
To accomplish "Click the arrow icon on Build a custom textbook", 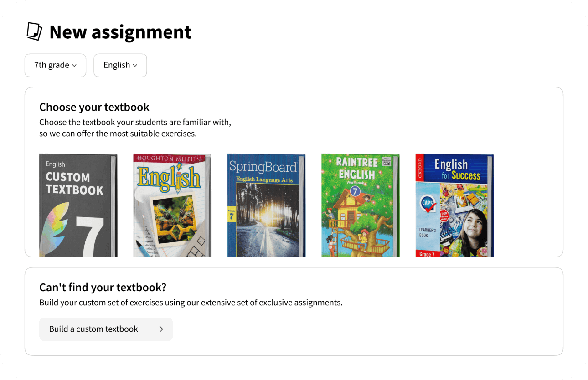I will 155,329.
